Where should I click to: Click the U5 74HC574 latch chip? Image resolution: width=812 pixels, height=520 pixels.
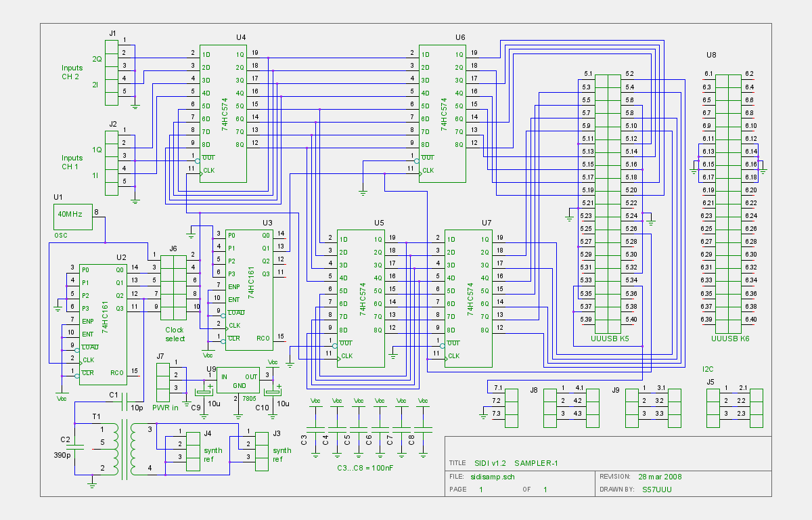click(x=361, y=298)
